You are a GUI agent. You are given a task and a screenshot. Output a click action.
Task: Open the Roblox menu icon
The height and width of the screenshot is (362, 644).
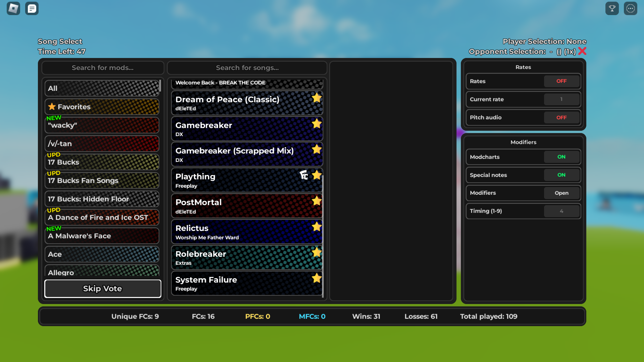[13, 8]
